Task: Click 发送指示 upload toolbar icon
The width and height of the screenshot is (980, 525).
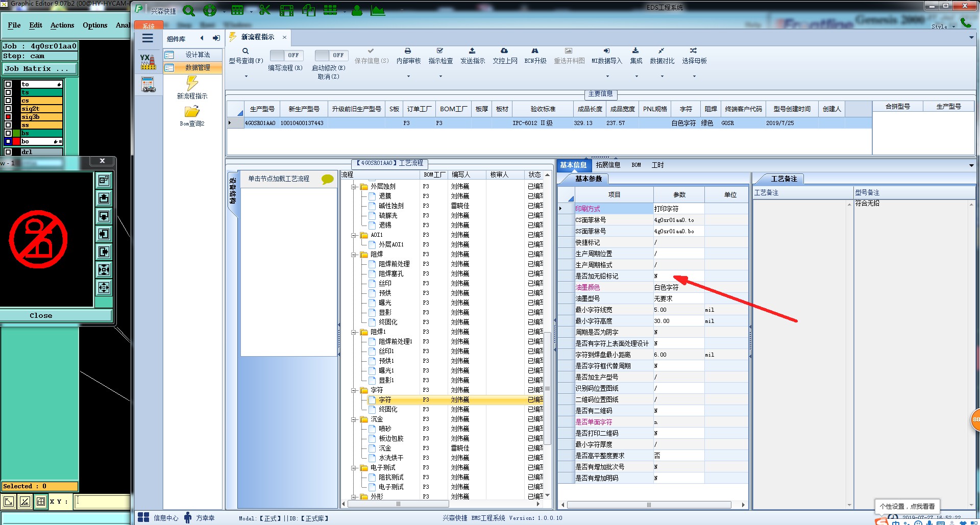Action: (472, 51)
